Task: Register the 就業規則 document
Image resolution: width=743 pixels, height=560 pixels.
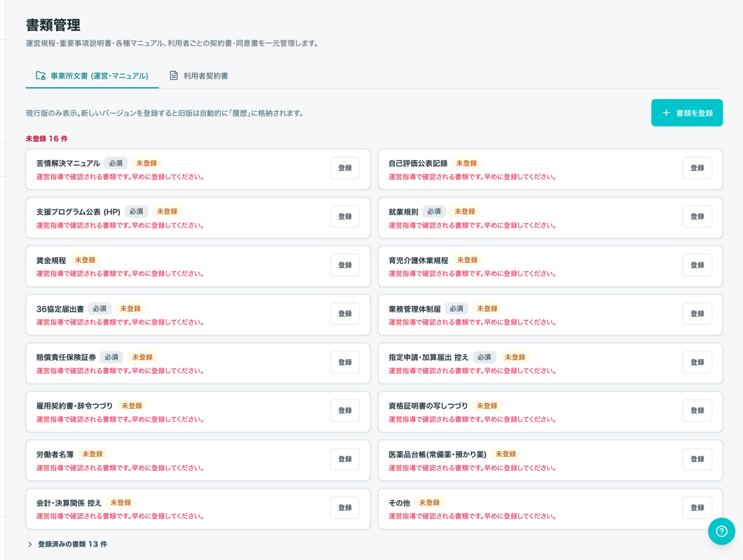Action: (697, 216)
